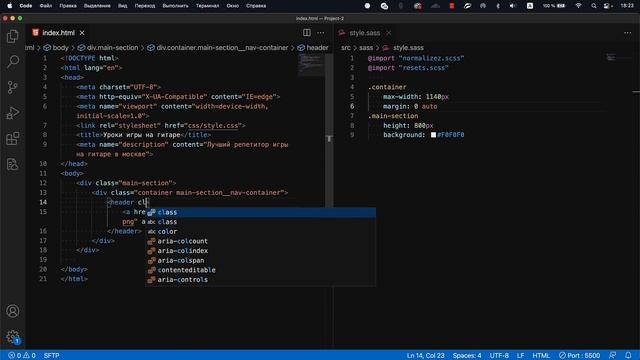This screenshot has width=640, height=360.
Task: Click the index.html vertical scrollbar
Action: coord(329,131)
